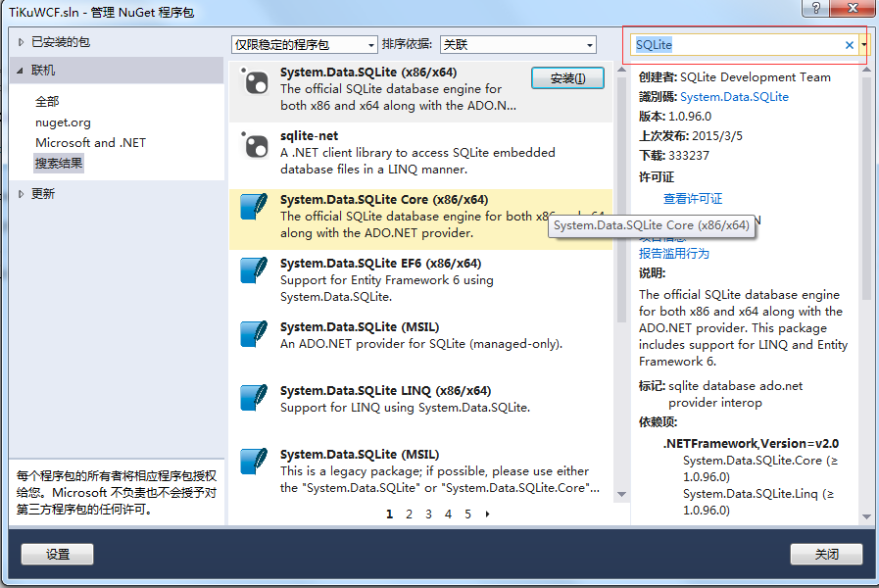Go to results page 4
The image size is (879, 588).
point(449,514)
